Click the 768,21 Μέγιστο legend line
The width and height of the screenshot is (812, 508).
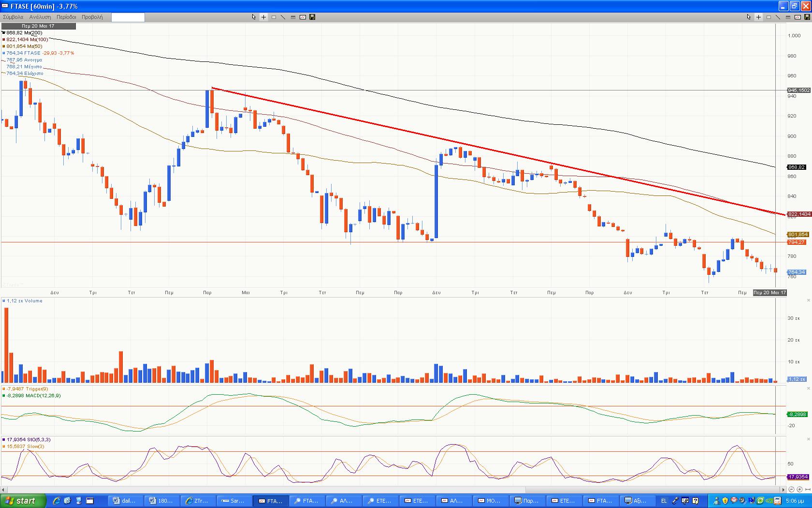pyautogui.click(x=24, y=67)
